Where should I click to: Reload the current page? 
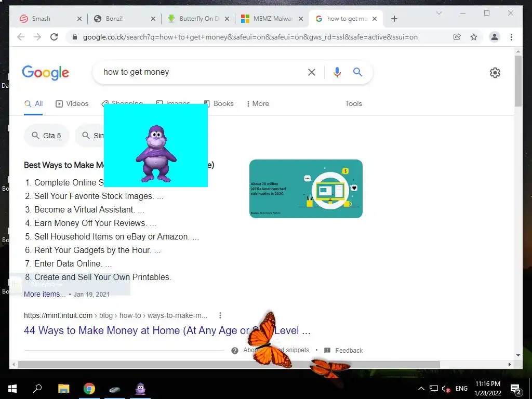[54, 37]
